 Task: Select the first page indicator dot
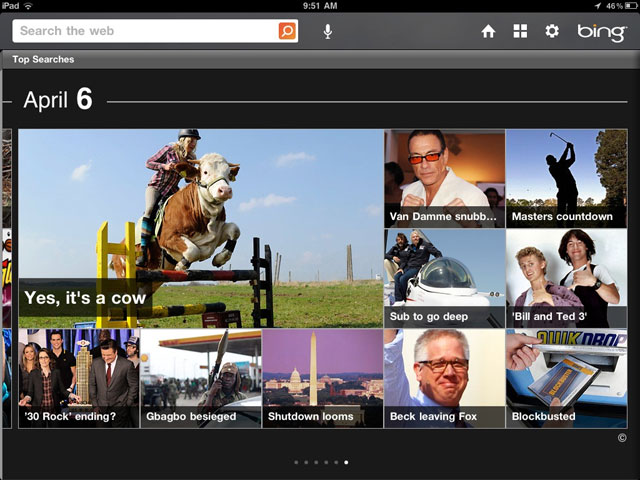pyautogui.click(x=296, y=462)
